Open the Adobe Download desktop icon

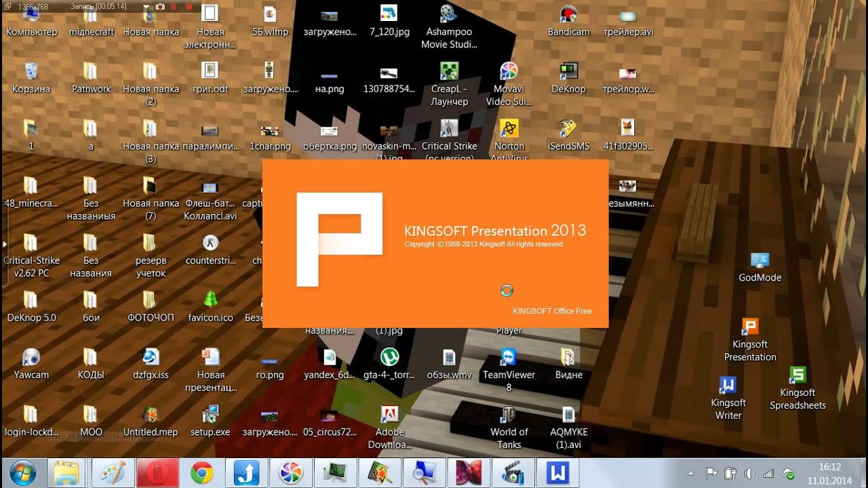tap(389, 427)
